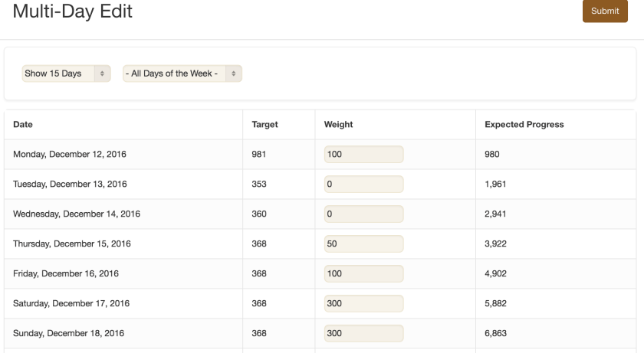Edit the weight box for Thursday, December 15
Image resolution: width=644 pixels, height=353 pixels.
[x=363, y=244]
